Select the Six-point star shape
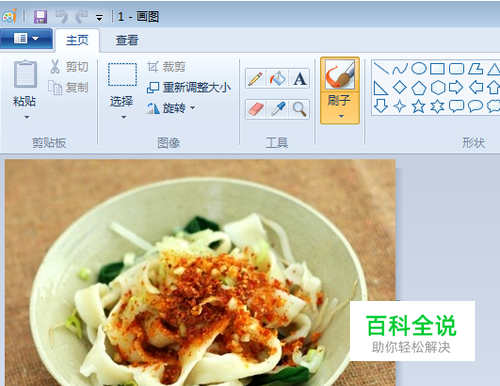Viewport: 500px width, 386px height. (437, 107)
